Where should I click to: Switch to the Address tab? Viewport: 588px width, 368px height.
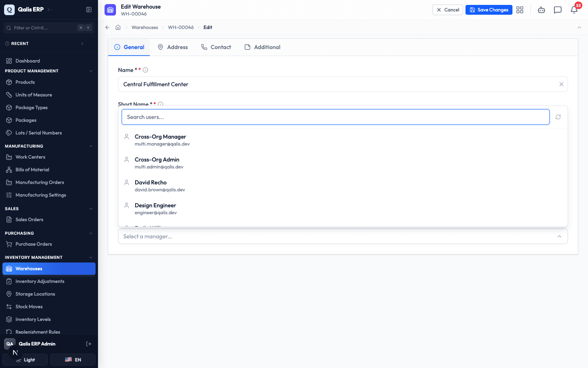[x=173, y=47]
